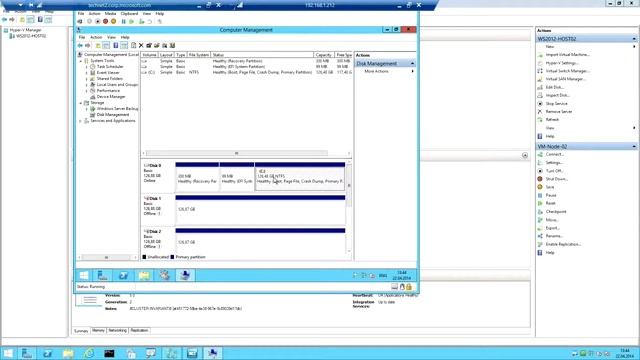This screenshot has height=360, width=640.
Task: Select Services and Applications node
Action: tap(113, 121)
